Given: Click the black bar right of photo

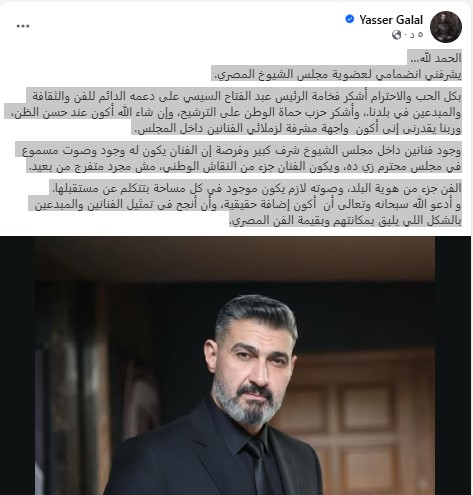Looking at the screenshot, I should [x=453, y=366].
